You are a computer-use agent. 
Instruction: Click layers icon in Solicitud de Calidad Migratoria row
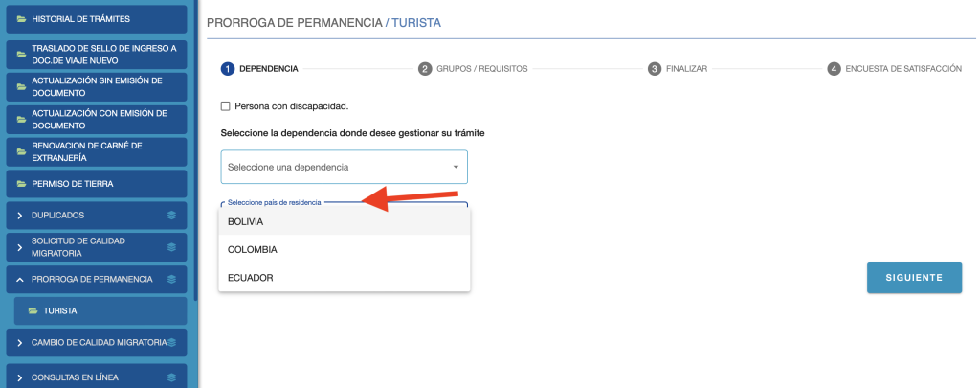171,247
